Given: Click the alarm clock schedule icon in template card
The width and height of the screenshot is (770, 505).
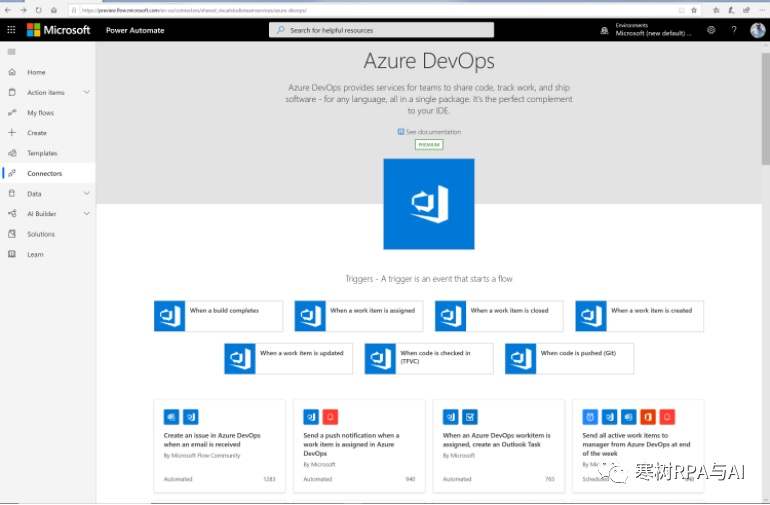Looking at the screenshot, I should 590,417.
